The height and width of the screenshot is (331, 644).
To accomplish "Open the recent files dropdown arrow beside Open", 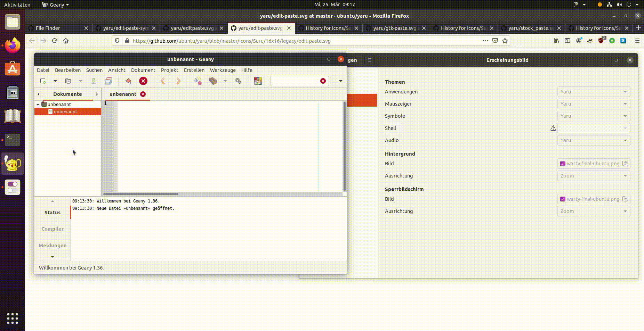I will (80, 81).
